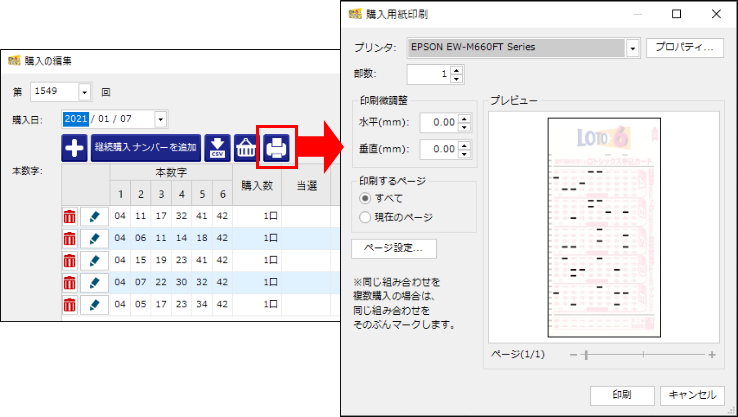Click the 部数 copies input field
Screen dimensions: 738x417
(429, 74)
